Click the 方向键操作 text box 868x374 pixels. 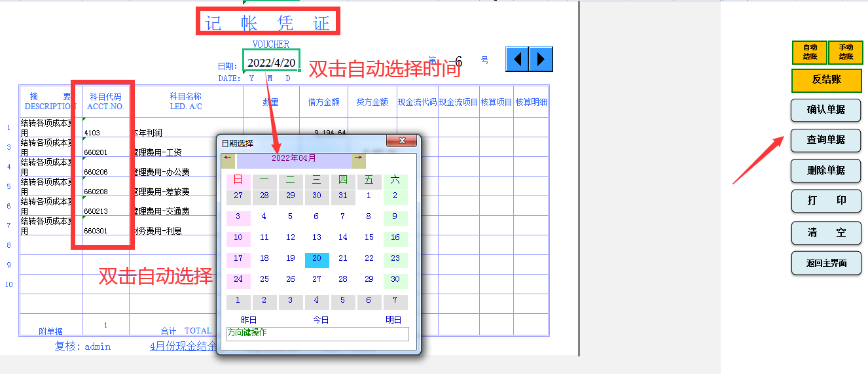click(317, 334)
